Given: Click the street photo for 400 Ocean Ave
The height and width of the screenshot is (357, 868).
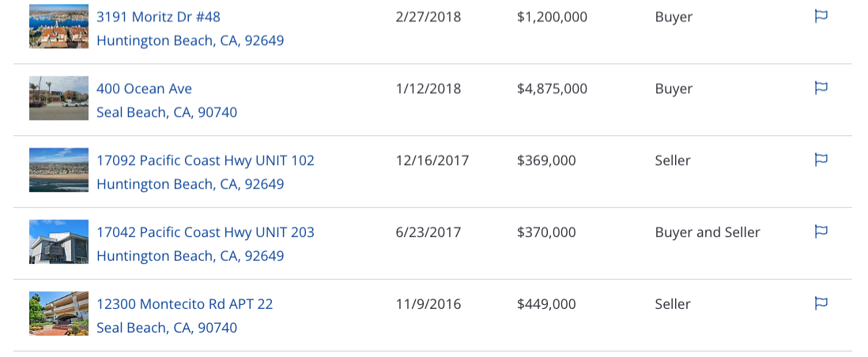Looking at the screenshot, I should (58, 98).
